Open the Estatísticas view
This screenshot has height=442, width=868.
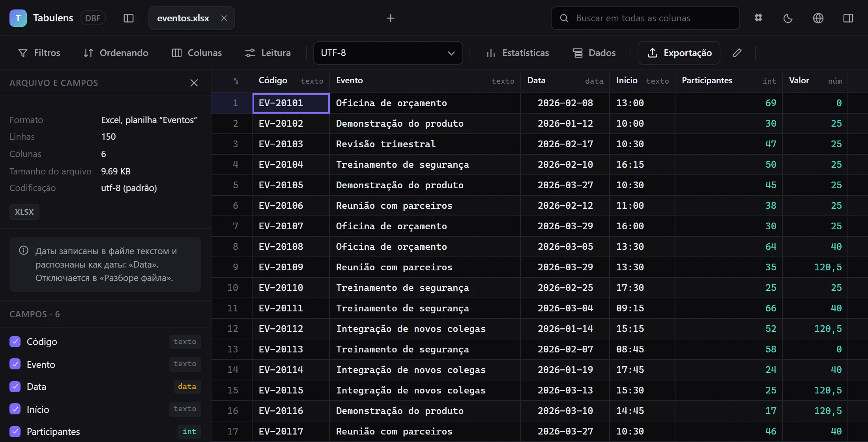518,53
